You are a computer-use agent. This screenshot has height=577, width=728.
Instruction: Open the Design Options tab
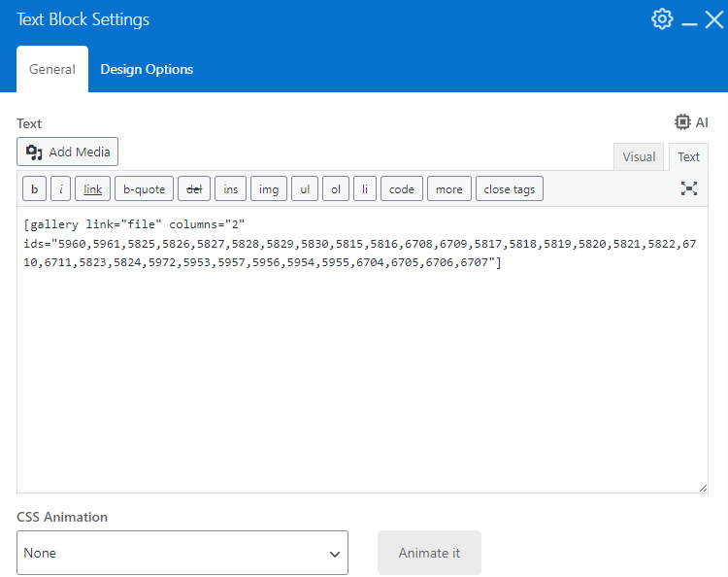point(147,69)
